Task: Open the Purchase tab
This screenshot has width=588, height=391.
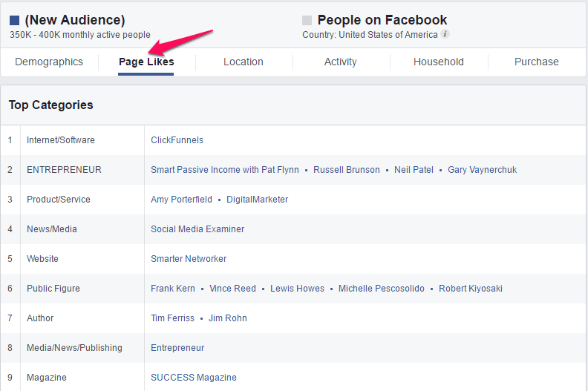Action: [537, 62]
